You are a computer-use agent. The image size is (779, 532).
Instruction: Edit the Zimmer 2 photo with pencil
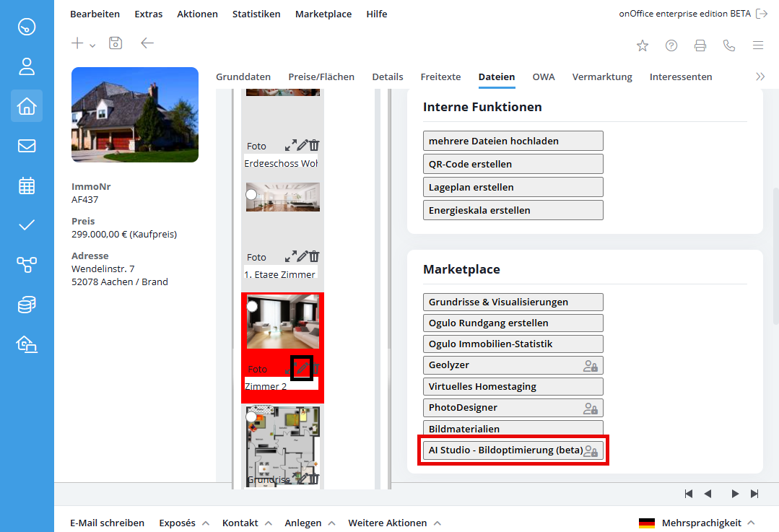303,368
